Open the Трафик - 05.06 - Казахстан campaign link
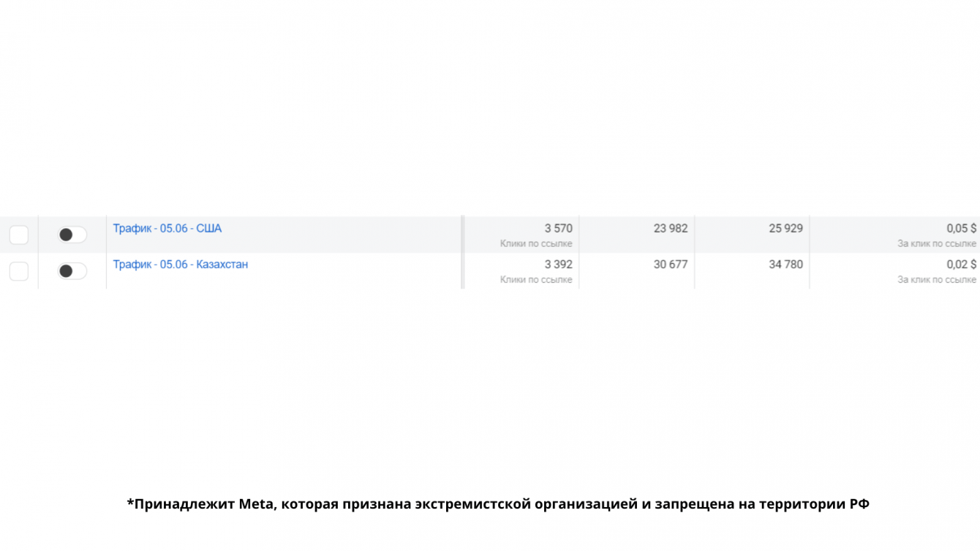The width and height of the screenshot is (980, 551). click(180, 265)
